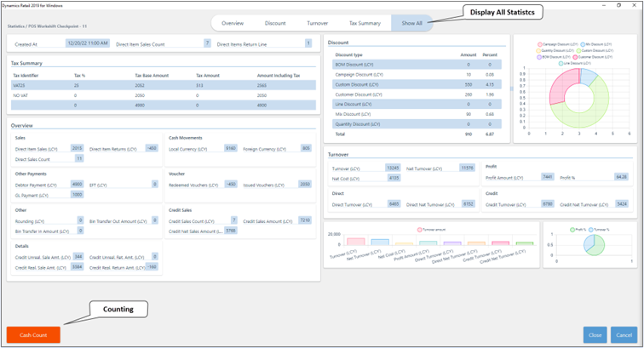Click the Local Currency (LCY) value 9160

click(x=231, y=148)
